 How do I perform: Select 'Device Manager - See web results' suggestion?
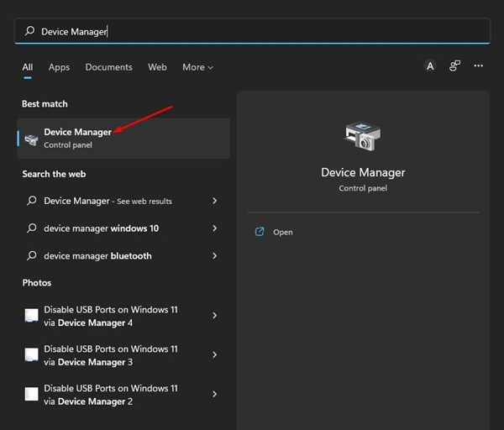pos(123,201)
